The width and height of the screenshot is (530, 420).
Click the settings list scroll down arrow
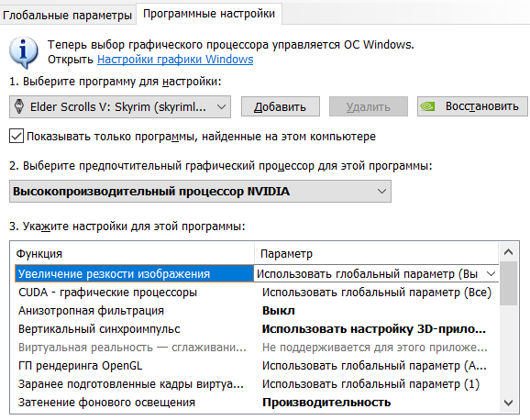click(508, 403)
